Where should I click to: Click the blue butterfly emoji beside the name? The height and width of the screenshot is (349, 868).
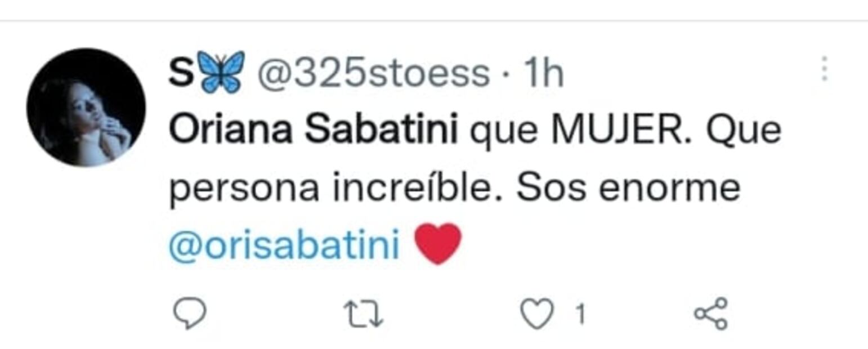[221, 72]
